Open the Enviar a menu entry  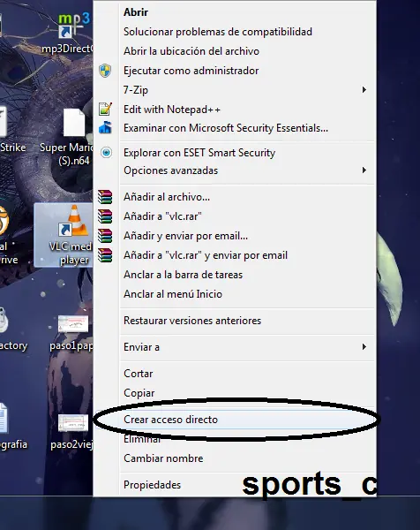click(x=141, y=347)
